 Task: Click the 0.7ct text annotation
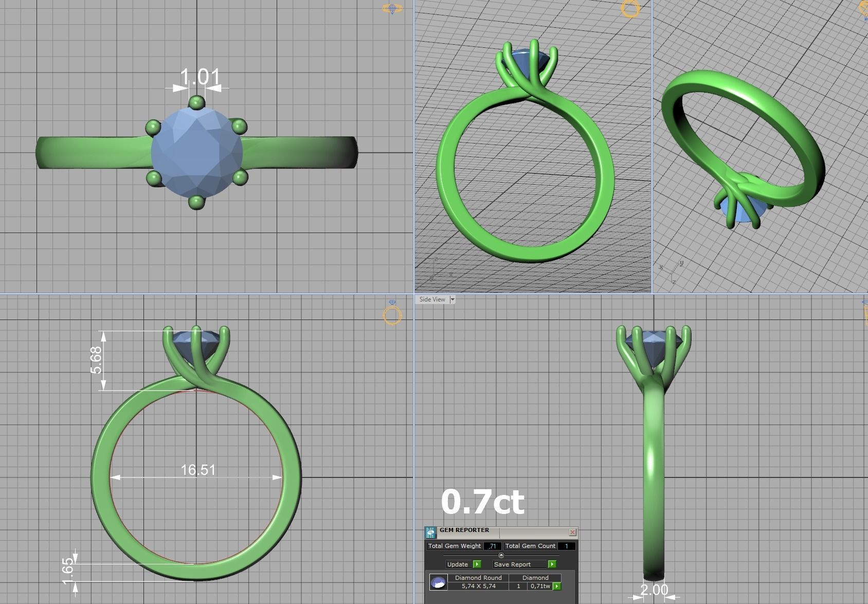tap(482, 502)
